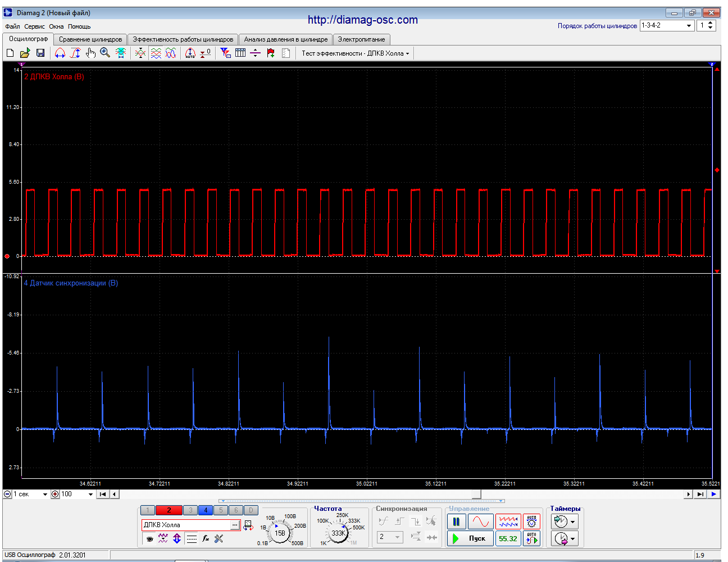
Task: Toggle the red channel 2 button
Action: (x=169, y=510)
